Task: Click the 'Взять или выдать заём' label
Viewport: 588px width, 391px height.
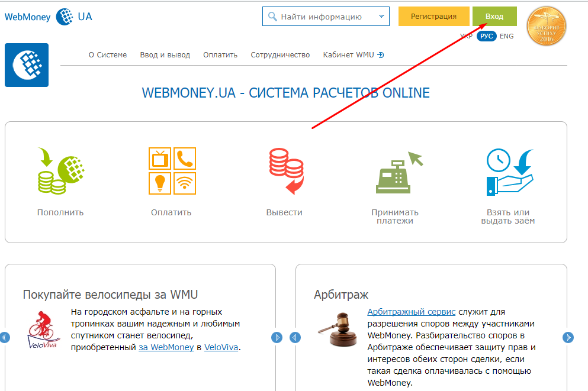Action: click(x=508, y=216)
